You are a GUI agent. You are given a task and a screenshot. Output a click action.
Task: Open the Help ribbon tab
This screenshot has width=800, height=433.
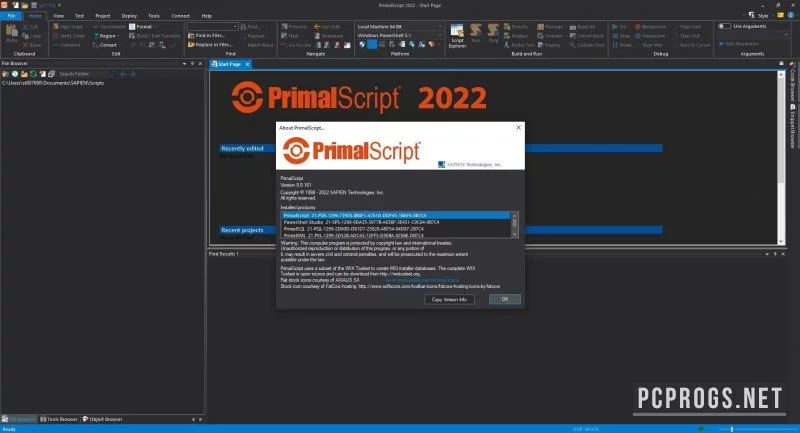[207, 16]
